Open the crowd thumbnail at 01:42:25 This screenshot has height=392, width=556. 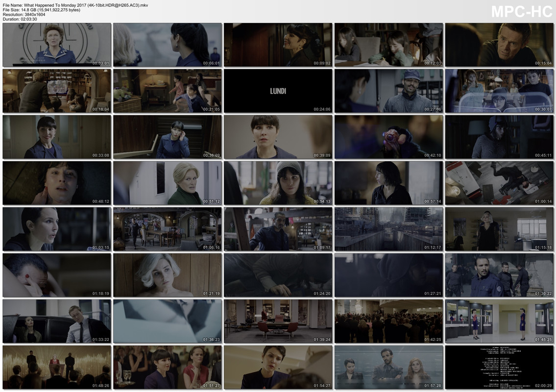pos(388,321)
